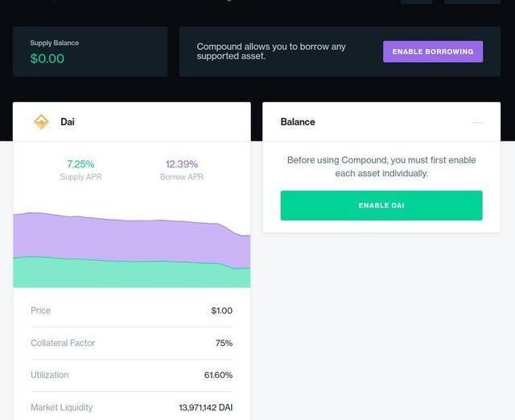
Task: Click the Dai diamond logo icon
Action: 41,121
